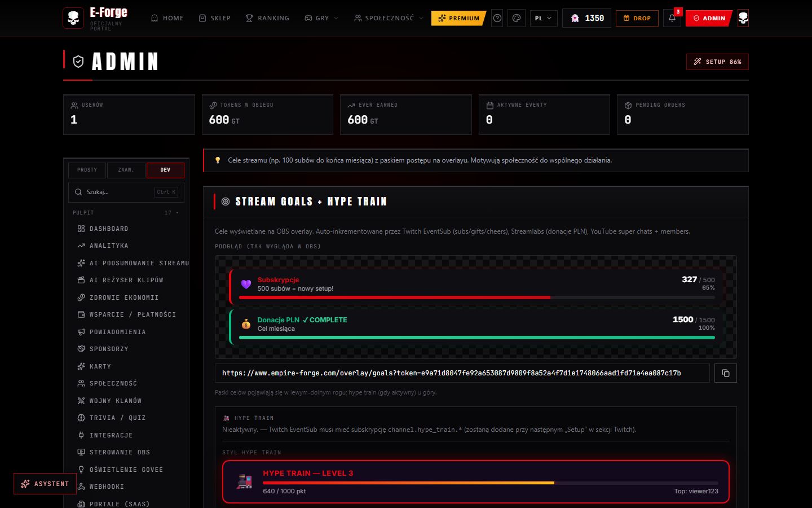Click the Trivia / Quiz icon
Viewport: 812px width, 508px height.
coord(81,418)
